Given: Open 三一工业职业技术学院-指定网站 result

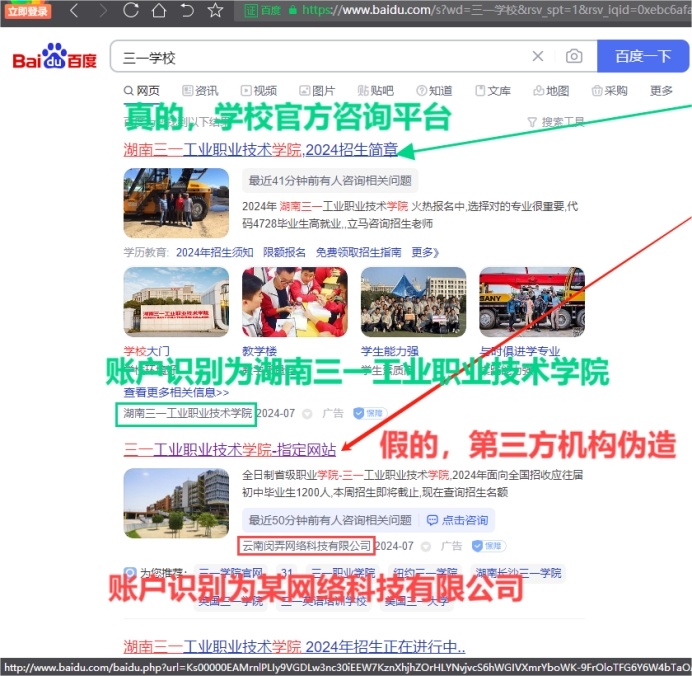Looking at the screenshot, I should coord(229,450).
